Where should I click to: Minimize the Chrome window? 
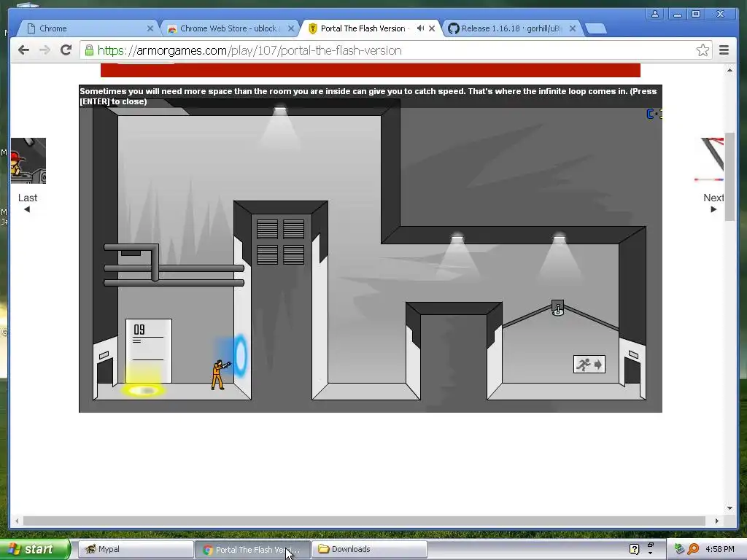pyautogui.click(x=677, y=15)
